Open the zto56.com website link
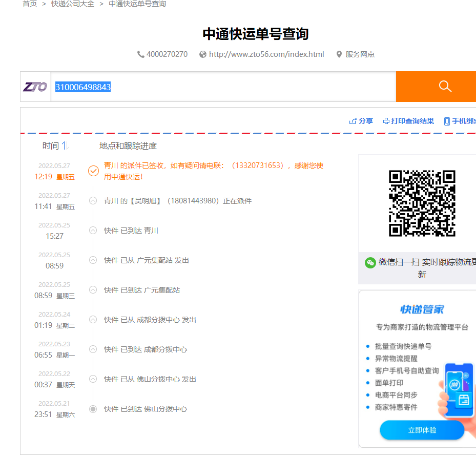Screen dimensions: 476x458 pos(266,54)
